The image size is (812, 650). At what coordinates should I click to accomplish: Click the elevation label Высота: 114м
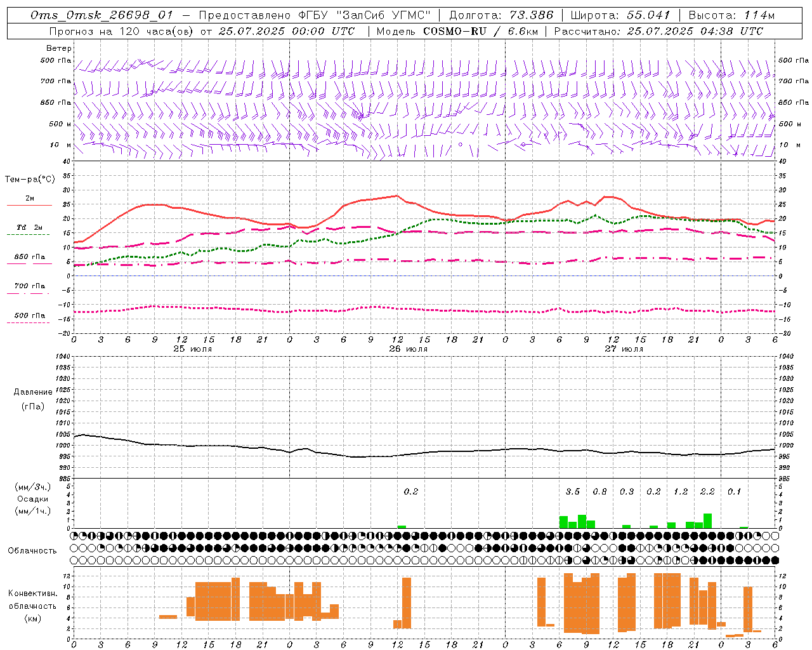[x=731, y=15]
